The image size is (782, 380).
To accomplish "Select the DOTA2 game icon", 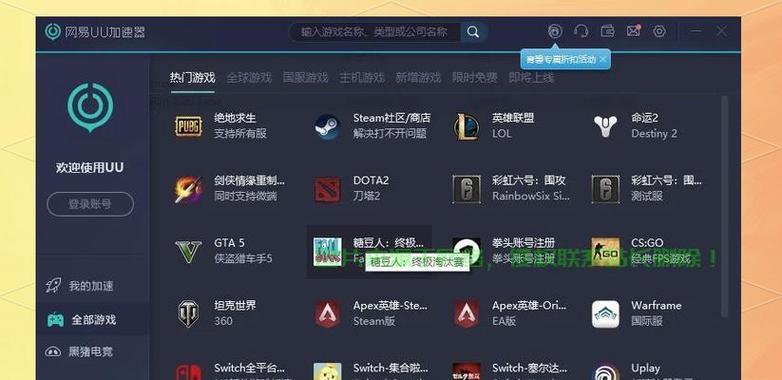I will 328,189.
